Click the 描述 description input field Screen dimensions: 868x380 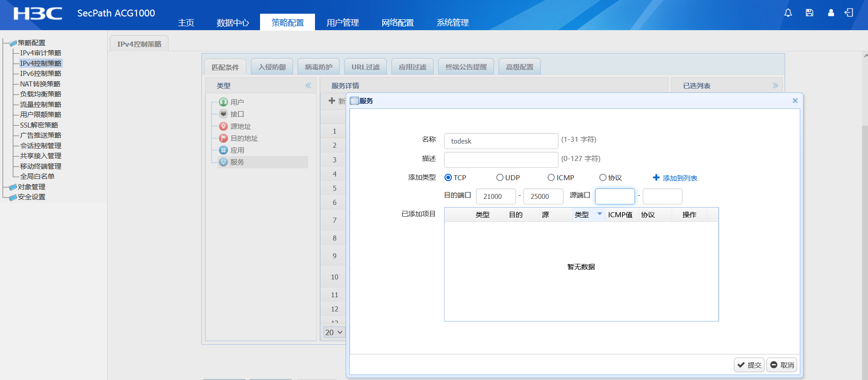tap(501, 160)
